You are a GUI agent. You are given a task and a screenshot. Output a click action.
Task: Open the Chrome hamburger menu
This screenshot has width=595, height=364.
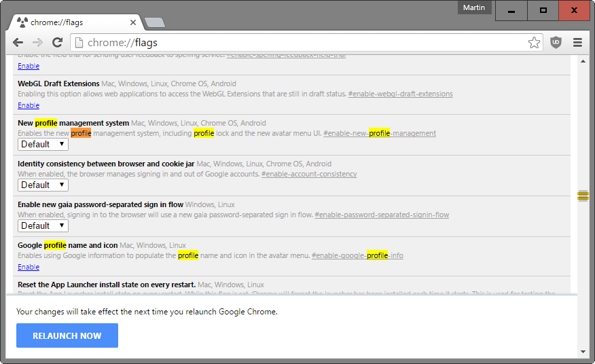pyautogui.click(x=577, y=43)
